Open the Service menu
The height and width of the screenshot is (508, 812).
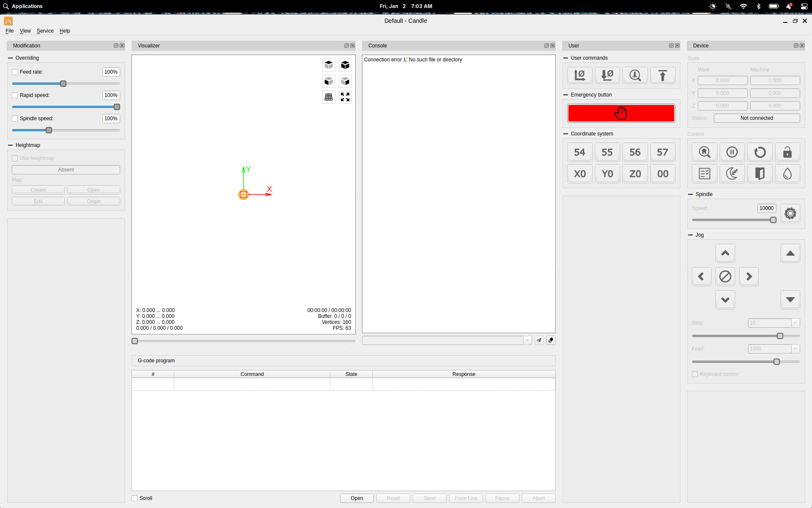pos(45,31)
